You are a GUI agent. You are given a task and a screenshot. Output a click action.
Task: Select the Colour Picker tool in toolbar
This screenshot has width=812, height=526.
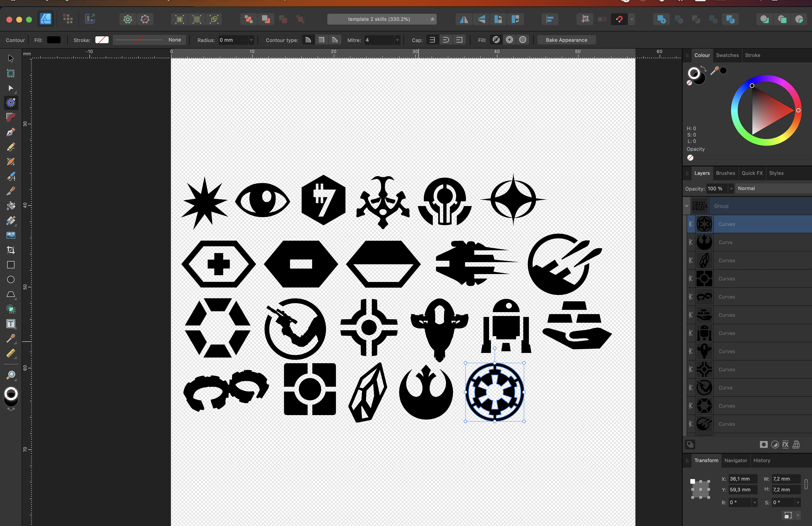click(x=11, y=338)
